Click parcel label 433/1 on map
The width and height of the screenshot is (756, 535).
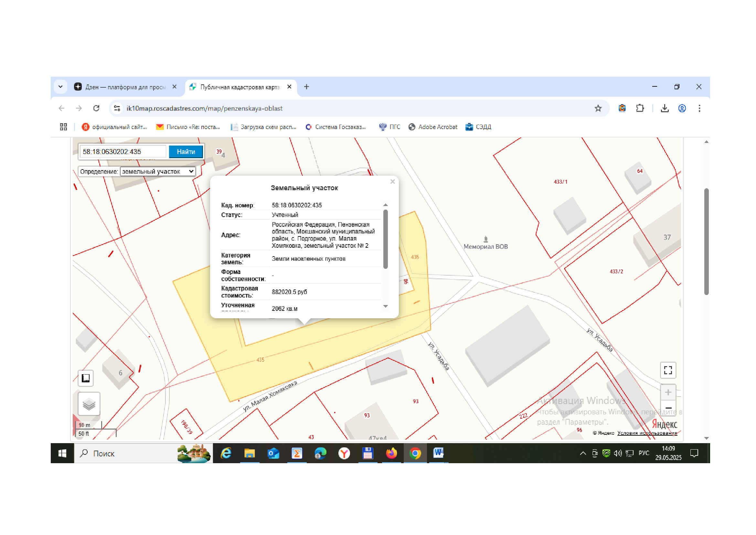click(560, 182)
